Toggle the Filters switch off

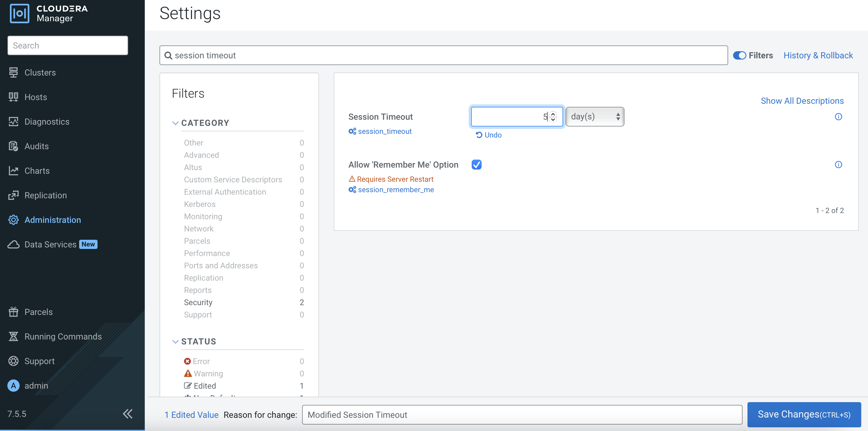click(x=739, y=55)
